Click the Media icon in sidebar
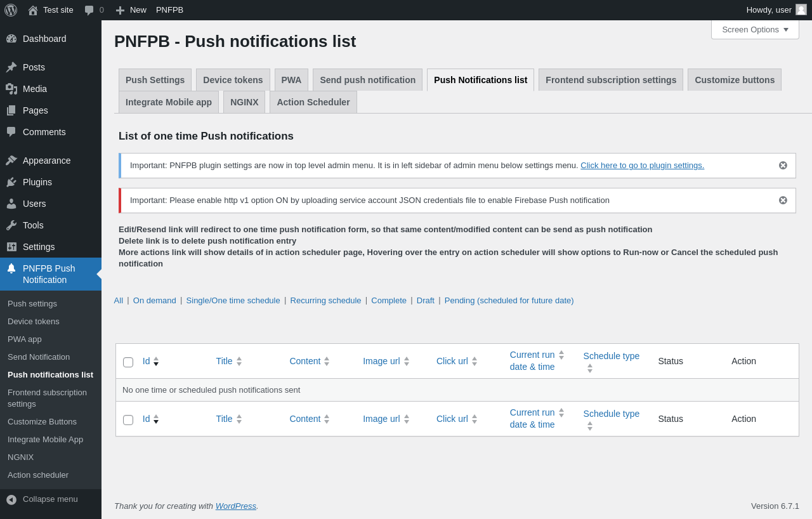Viewport: 812px width, 519px height. tap(11, 89)
